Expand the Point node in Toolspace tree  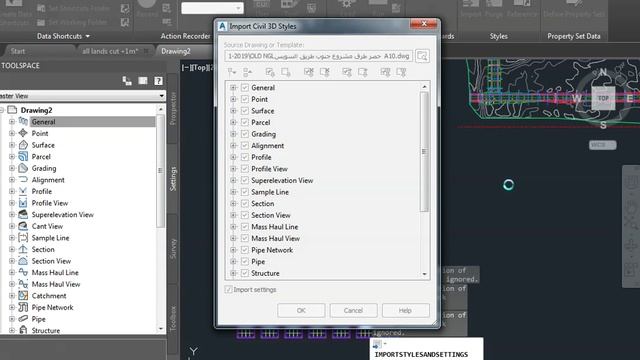(12, 133)
